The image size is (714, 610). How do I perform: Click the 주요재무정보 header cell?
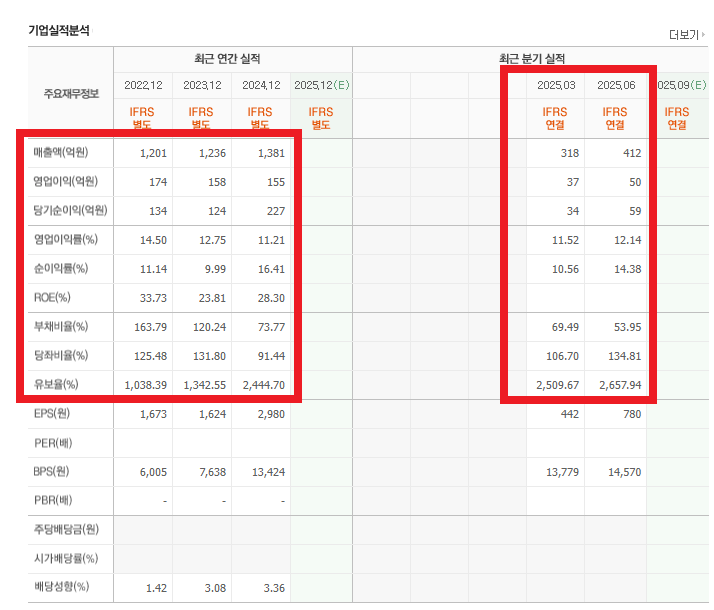[62, 95]
